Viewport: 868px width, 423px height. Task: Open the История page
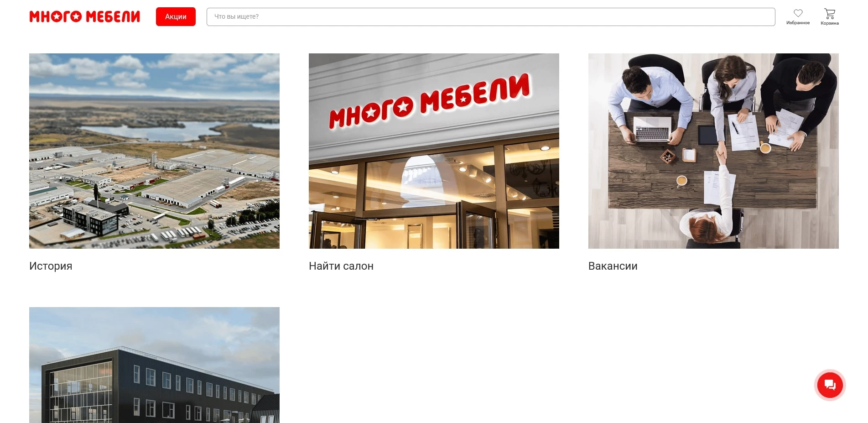coord(51,266)
